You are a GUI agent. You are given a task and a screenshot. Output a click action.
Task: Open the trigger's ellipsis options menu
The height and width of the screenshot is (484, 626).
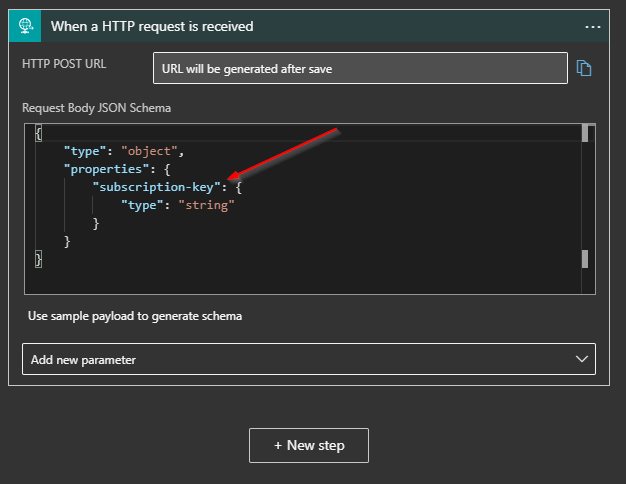(594, 26)
